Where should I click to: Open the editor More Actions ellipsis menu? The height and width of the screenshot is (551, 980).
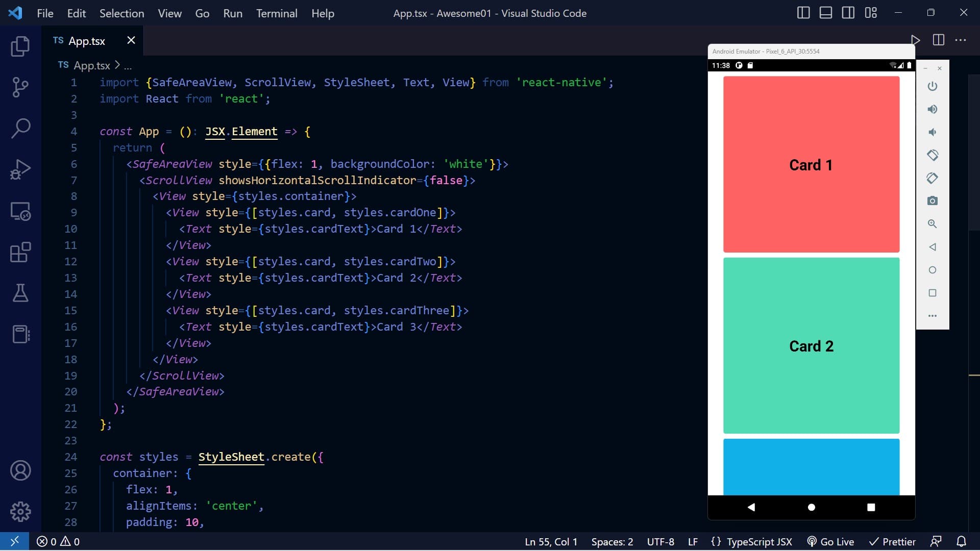[960, 40]
